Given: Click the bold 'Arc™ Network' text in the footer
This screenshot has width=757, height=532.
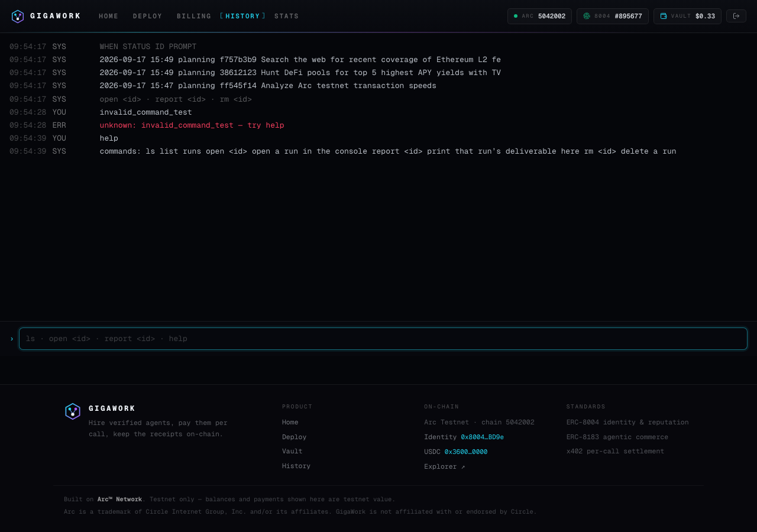Looking at the screenshot, I should (x=119, y=499).
